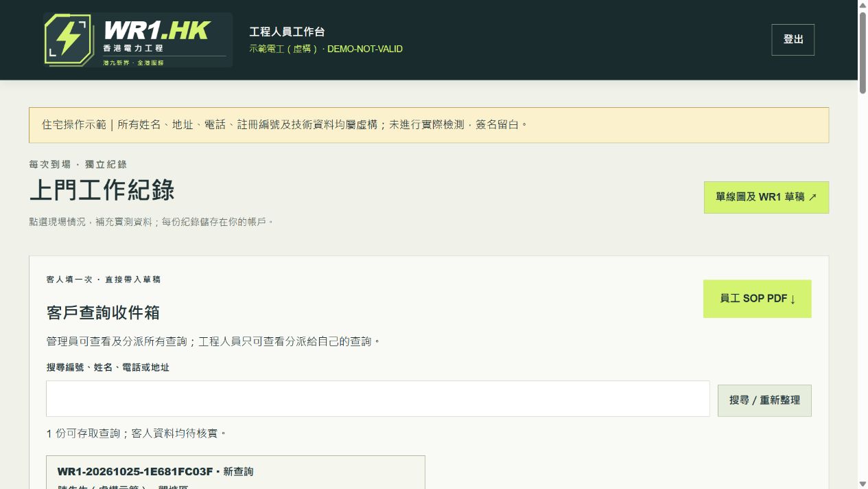Click the 客戶查詢收件箱 section heading
This screenshot has height=489, width=868.
tap(103, 312)
